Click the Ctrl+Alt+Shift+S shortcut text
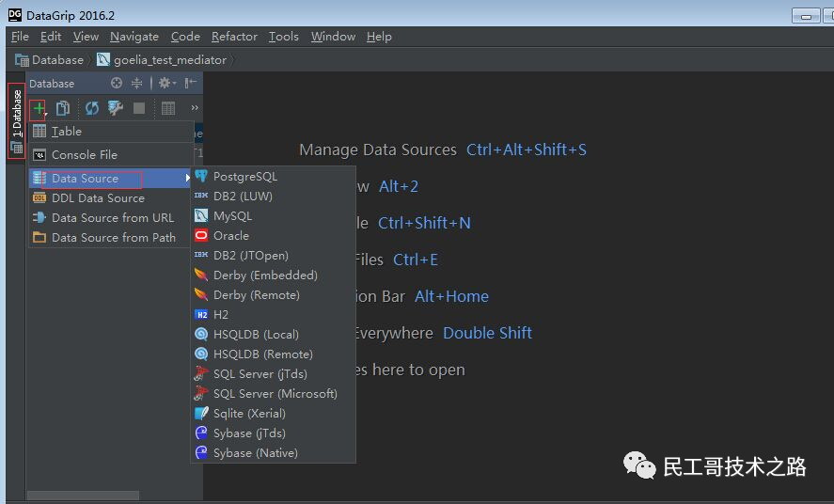The width and height of the screenshot is (834, 504). [x=526, y=150]
